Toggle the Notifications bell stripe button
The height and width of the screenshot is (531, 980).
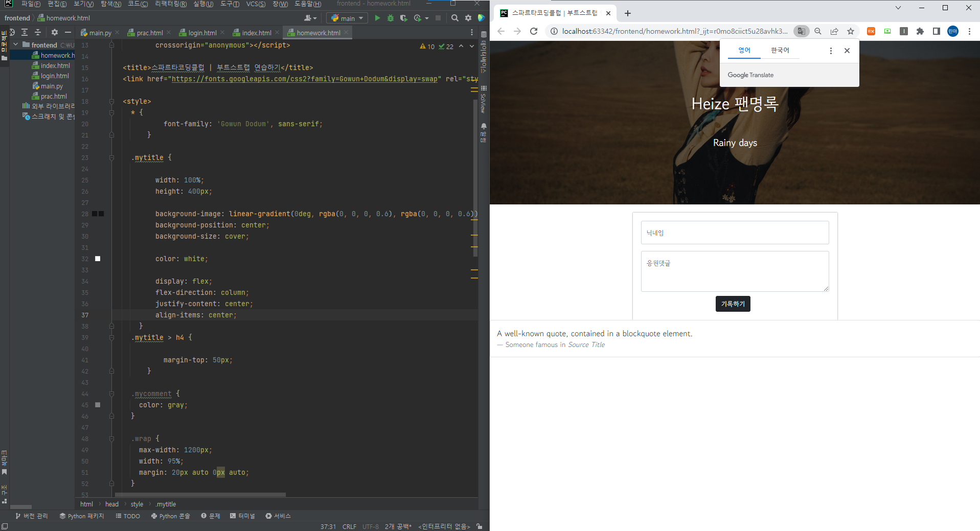tap(484, 132)
